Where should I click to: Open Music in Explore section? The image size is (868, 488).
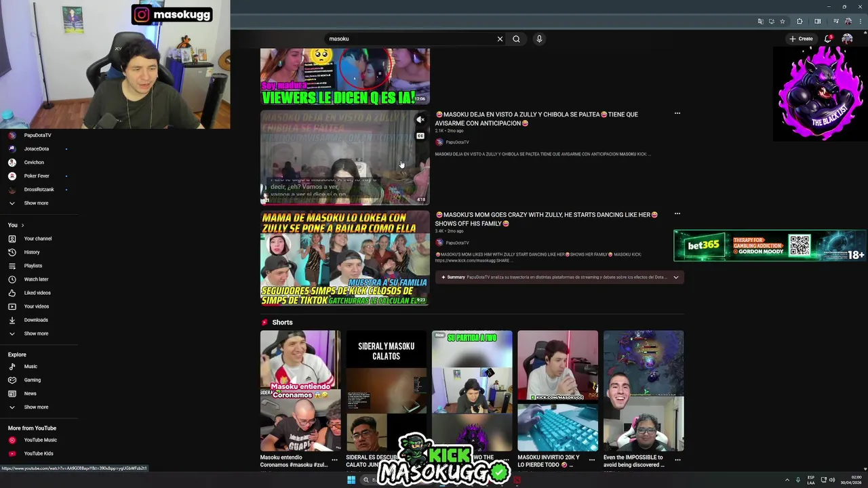click(31, 366)
